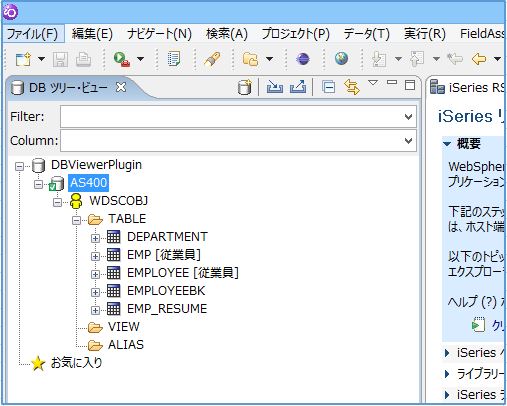Close the DB ツリー・ビュー tab
This screenshot has height=406, width=507.
(121, 87)
